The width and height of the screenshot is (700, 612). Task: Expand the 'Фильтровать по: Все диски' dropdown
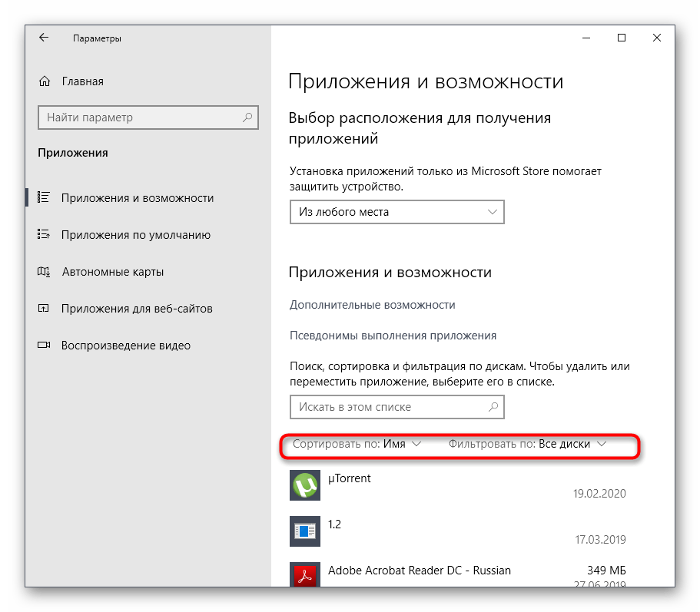pos(528,444)
